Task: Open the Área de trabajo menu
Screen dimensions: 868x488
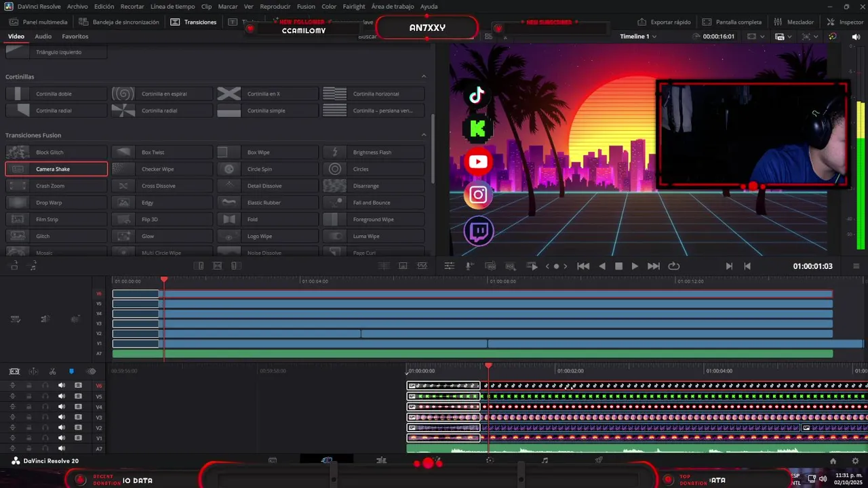Action: tap(393, 6)
